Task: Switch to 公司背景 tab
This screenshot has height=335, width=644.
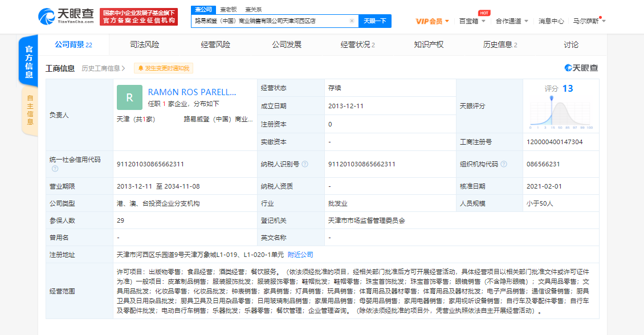Action: pos(74,45)
